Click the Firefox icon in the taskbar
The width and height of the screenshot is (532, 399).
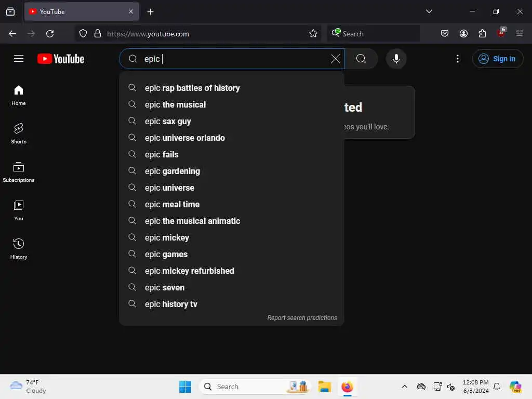click(x=347, y=387)
